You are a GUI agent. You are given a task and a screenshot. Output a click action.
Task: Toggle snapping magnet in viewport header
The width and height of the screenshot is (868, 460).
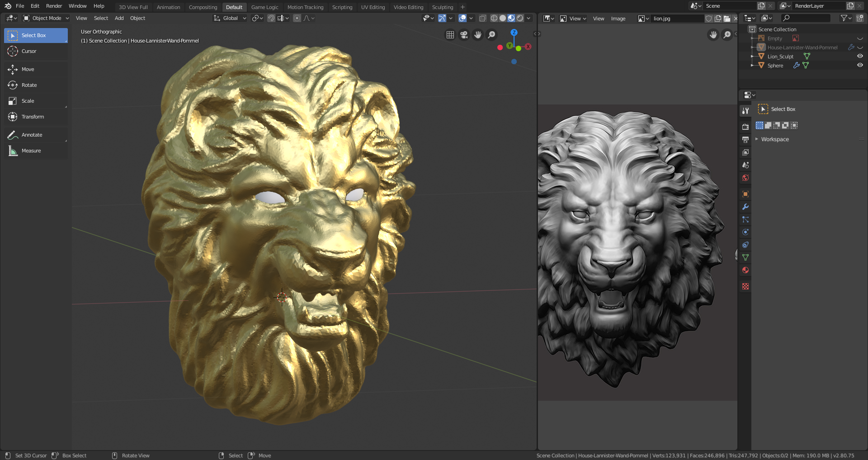271,18
